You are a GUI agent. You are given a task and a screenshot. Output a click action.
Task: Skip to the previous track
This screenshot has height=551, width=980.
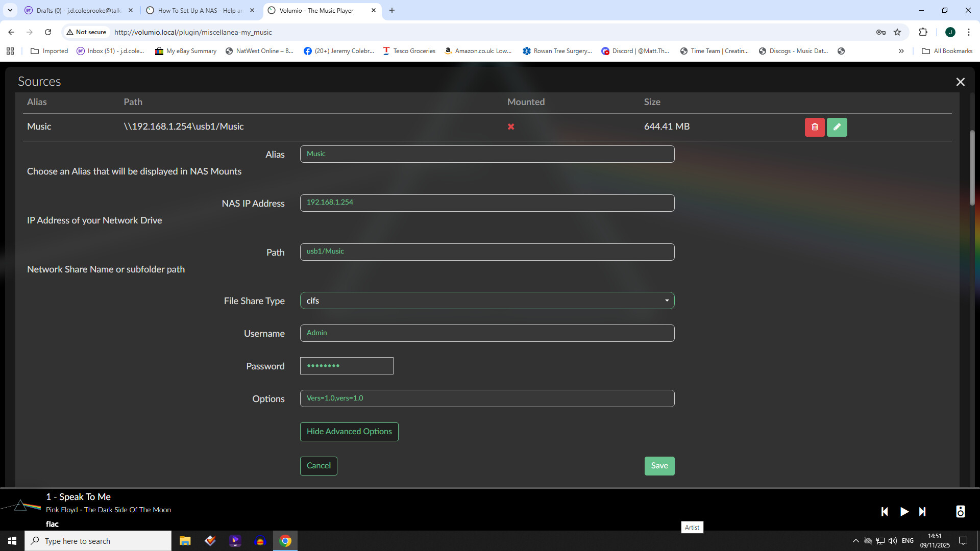(x=885, y=511)
